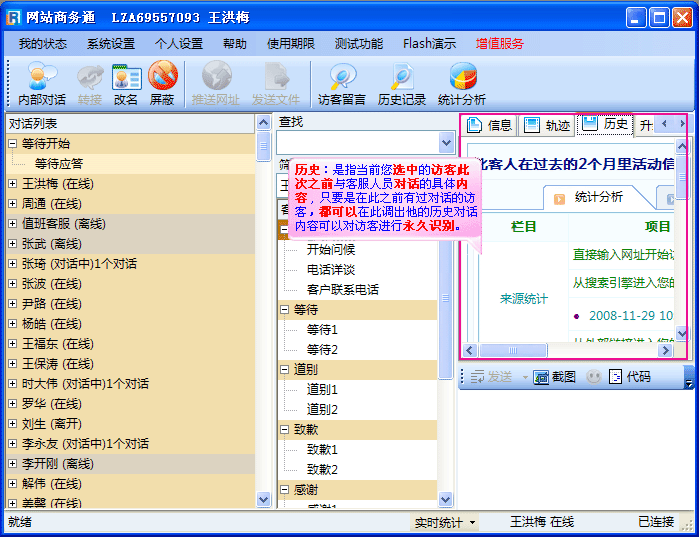Click the 屏蔽 block visitor icon
The width and height of the screenshot is (699, 537).
click(x=162, y=84)
